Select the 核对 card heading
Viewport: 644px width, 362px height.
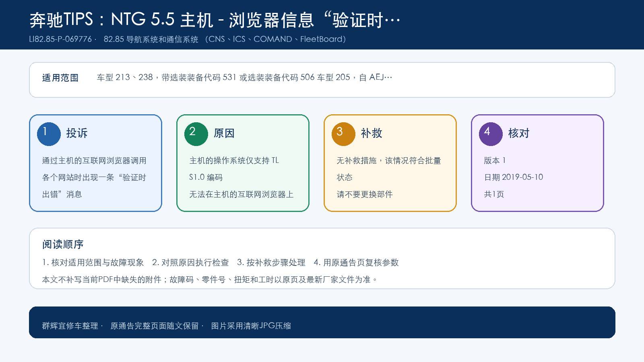click(519, 133)
